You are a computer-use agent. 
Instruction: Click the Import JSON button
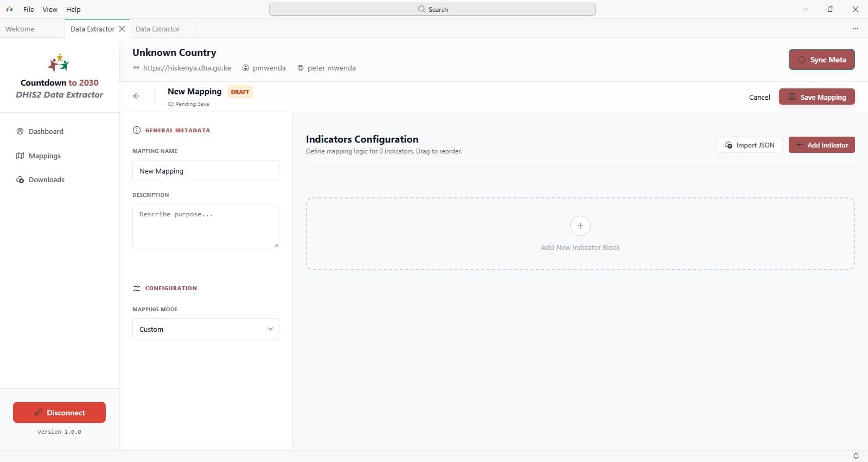coord(749,145)
